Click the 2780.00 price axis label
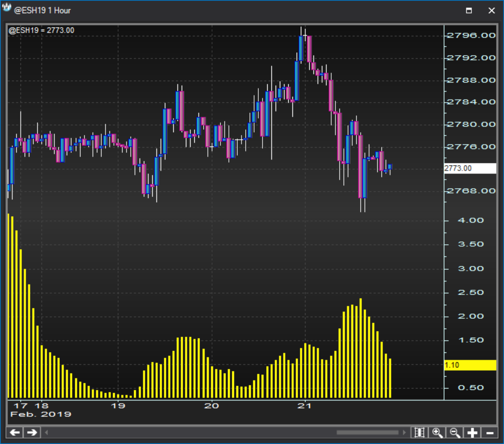 (x=471, y=124)
